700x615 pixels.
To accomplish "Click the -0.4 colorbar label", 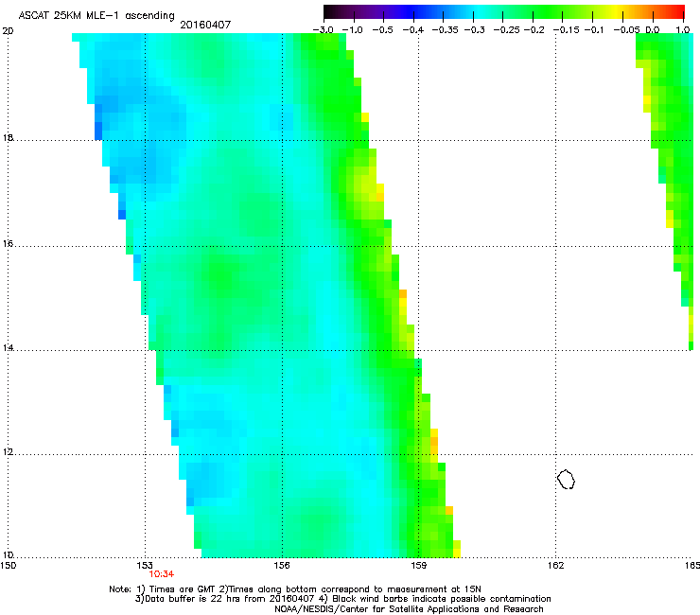I will pyautogui.click(x=413, y=30).
